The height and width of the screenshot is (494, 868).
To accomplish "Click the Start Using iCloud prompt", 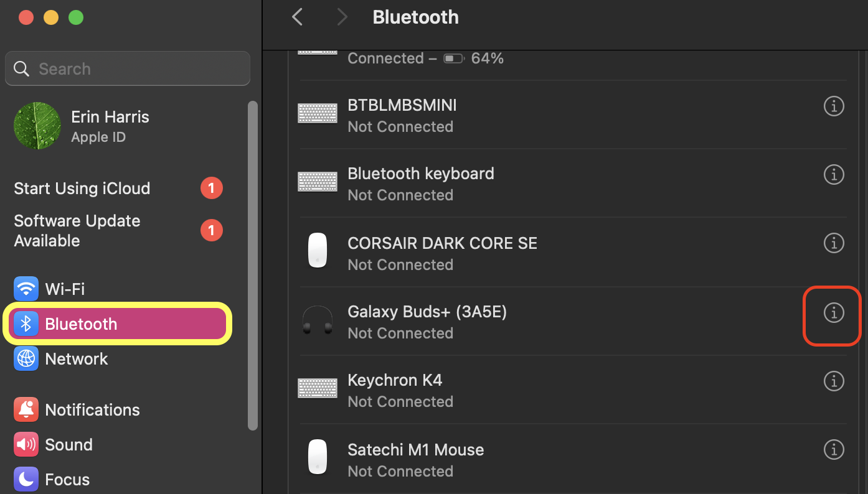I will [82, 189].
